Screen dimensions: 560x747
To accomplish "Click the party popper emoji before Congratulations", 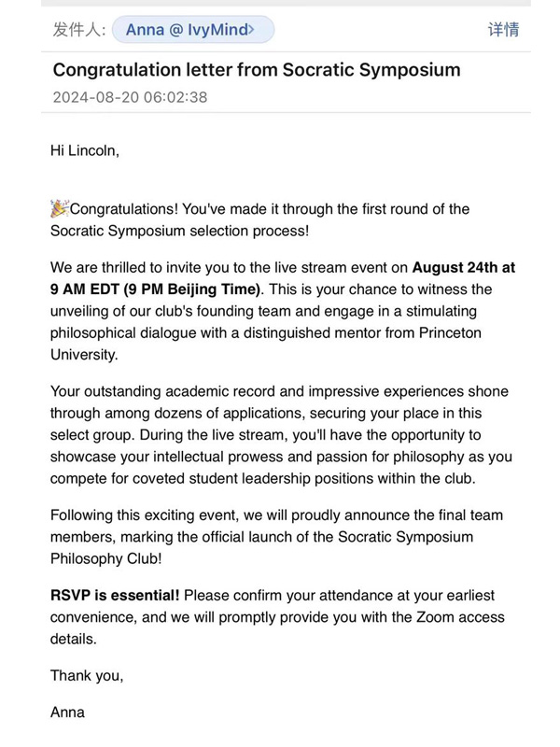I will coord(60,208).
